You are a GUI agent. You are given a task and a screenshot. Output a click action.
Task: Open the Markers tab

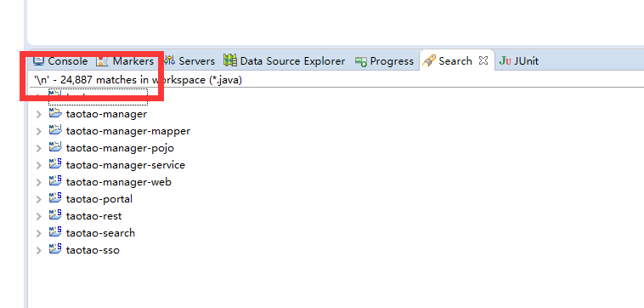tap(125, 61)
